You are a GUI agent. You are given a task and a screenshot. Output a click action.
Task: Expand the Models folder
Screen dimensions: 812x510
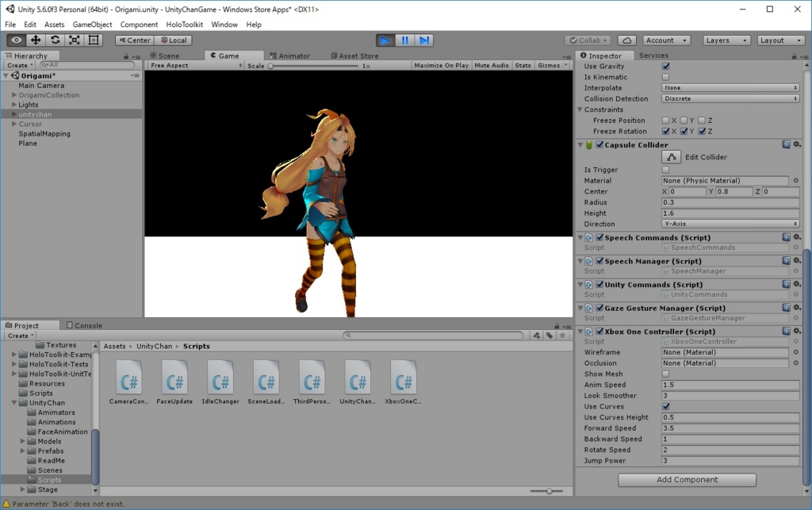(23, 441)
